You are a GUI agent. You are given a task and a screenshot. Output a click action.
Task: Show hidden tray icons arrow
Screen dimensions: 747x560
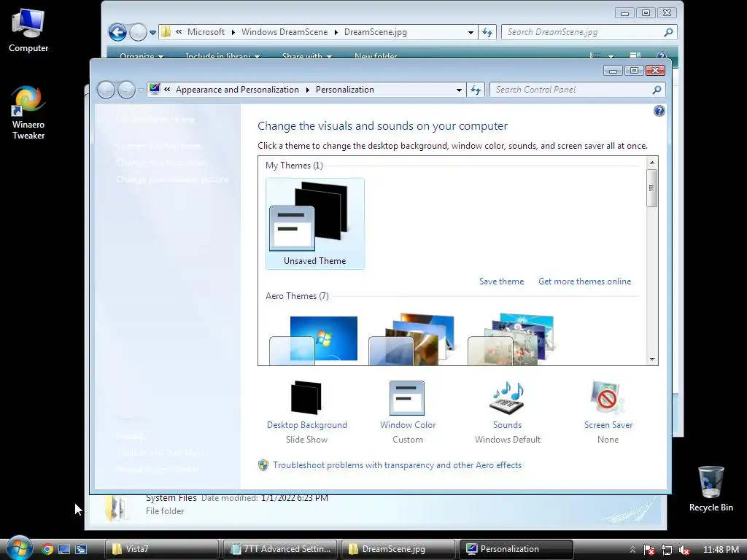coord(632,550)
